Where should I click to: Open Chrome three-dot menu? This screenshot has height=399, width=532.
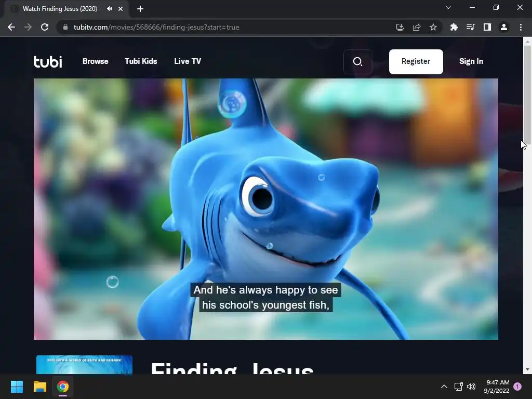[521, 27]
